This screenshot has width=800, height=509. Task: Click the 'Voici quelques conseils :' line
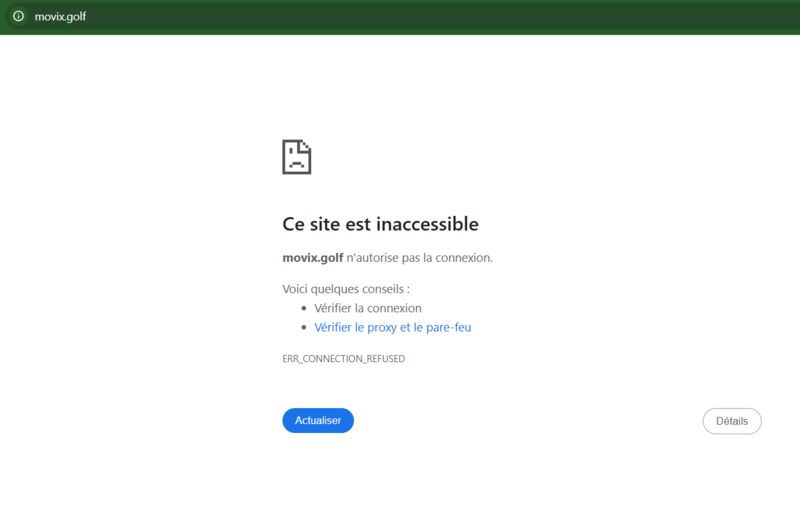point(346,289)
